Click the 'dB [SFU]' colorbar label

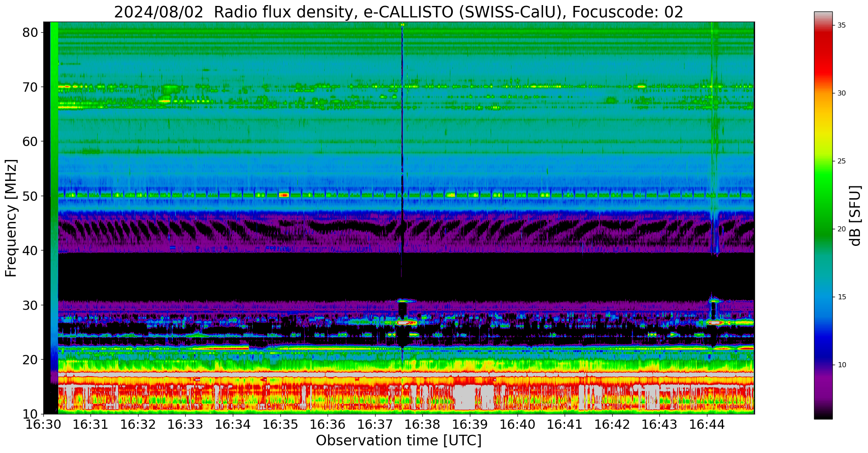pyautogui.click(x=855, y=216)
